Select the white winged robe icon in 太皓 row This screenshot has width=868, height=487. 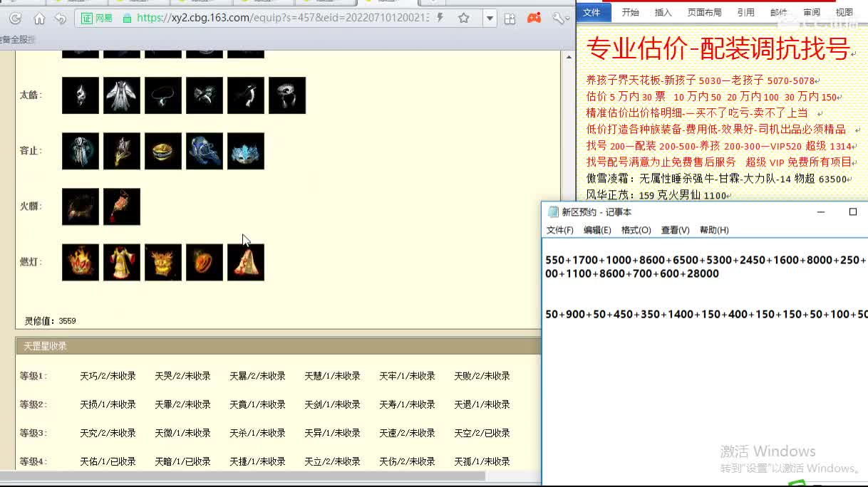point(122,95)
